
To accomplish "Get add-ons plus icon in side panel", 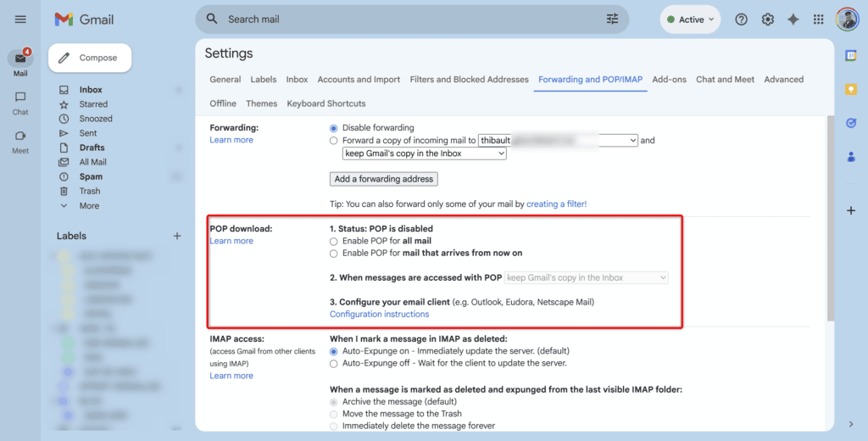I will coord(851,210).
